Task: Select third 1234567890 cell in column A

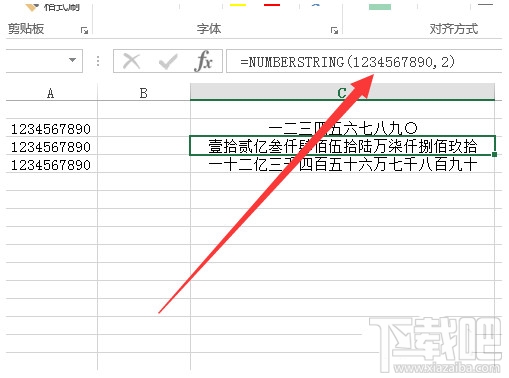Action: pyautogui.click(x=52, y=164)
